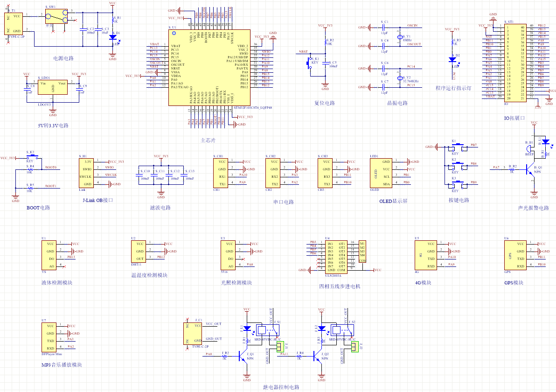556x392 pixels.
Task: Select the S_Y2 32.768KHz crystal
Action: 400,77
